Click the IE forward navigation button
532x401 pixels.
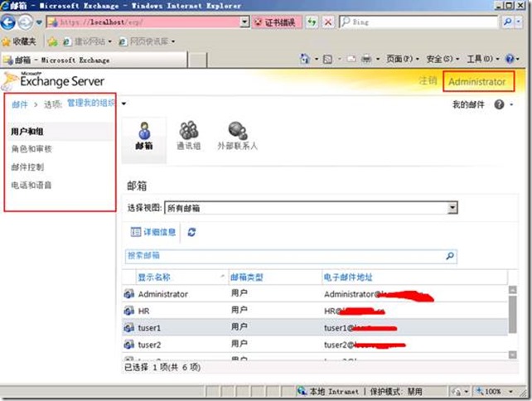point(25,22)
